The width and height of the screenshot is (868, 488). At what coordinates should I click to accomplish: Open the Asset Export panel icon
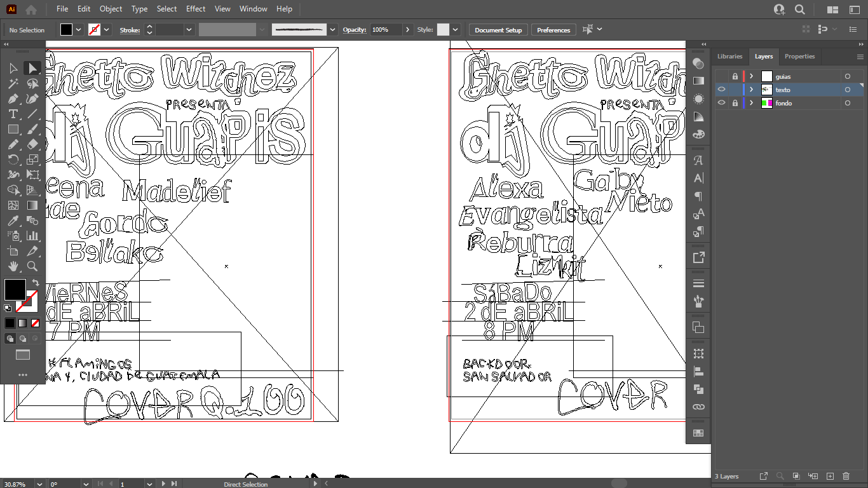[698, 257]
